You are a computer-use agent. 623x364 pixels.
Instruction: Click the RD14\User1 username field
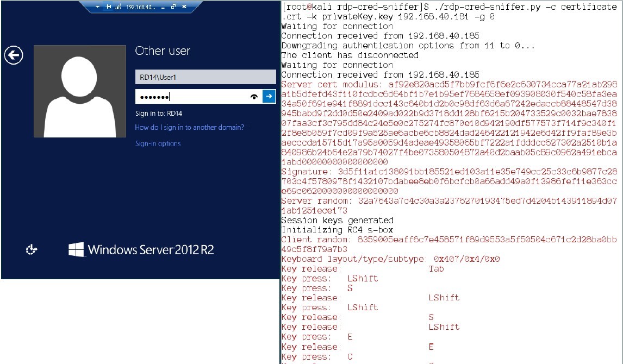[x=205, y=77]
